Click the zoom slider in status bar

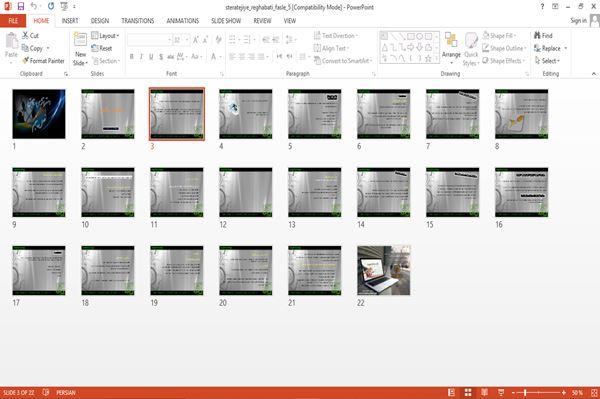[539, 392]
